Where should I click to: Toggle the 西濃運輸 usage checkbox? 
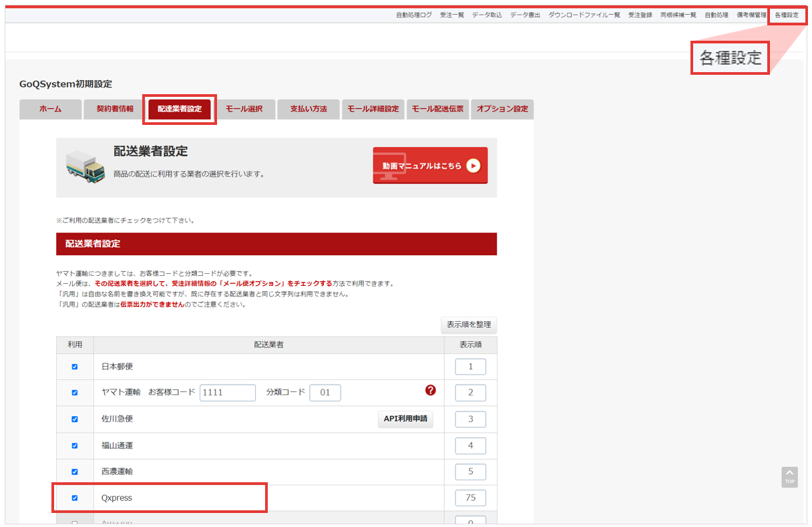(75, 472)
